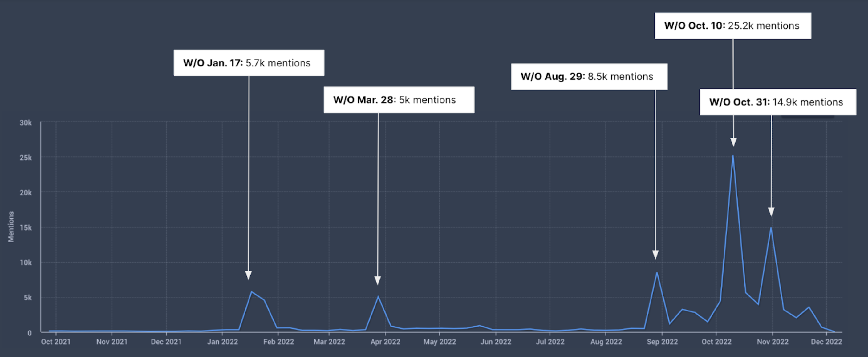Click the arrowhead pointing to January peak
This screenshot has height=357, width=868.
click(248, 275)
